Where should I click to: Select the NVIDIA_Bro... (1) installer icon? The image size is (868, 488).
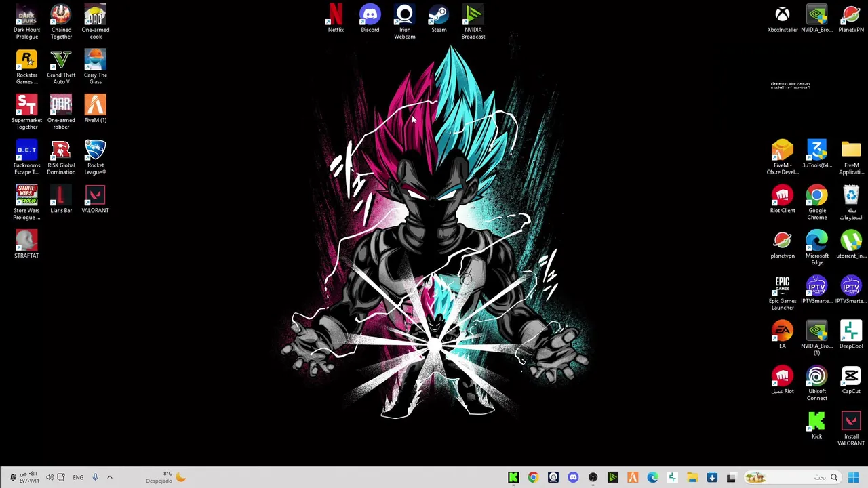coord(817,338)
